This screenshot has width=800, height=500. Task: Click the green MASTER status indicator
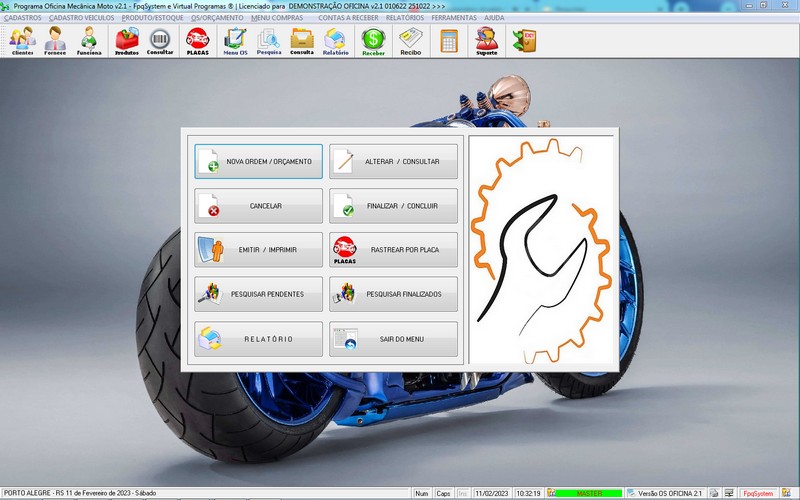[x=589, y=493]
